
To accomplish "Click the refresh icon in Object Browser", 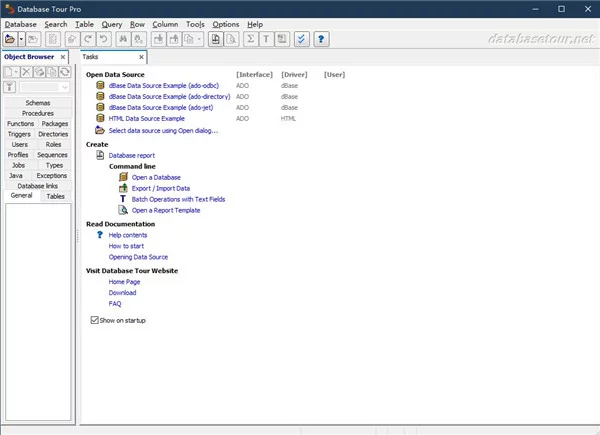I will pos(65,73).
